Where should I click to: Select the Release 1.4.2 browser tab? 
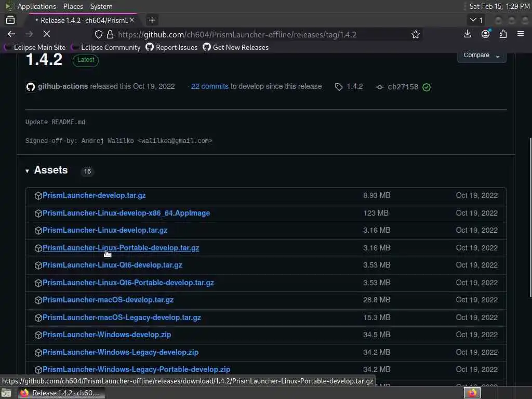click(82, 20)
